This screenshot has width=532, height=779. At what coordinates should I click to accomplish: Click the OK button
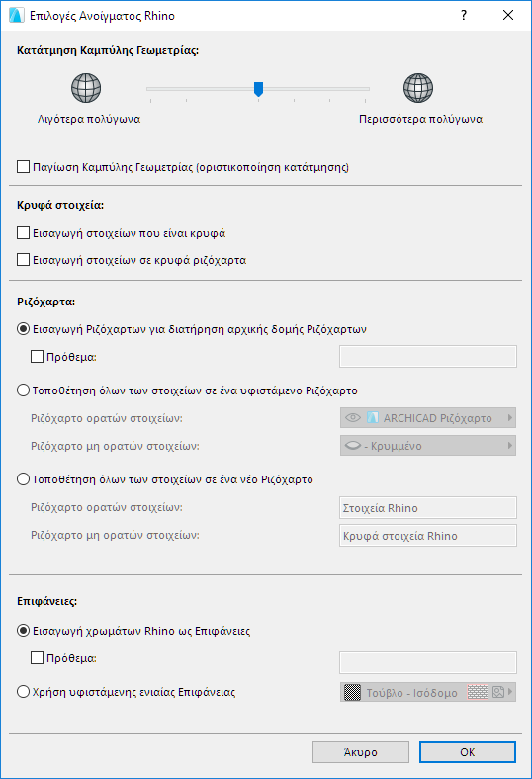pos(468,752)
